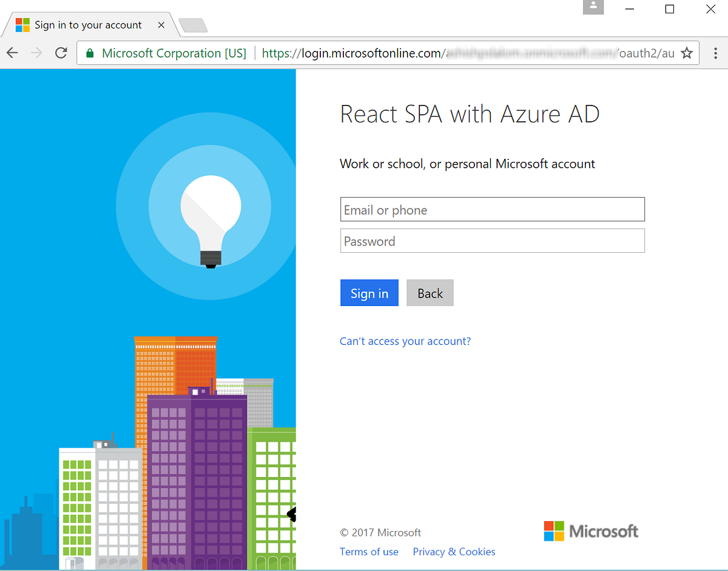Open the Terms of use link

pyautogui.click(x=369, y=552)
